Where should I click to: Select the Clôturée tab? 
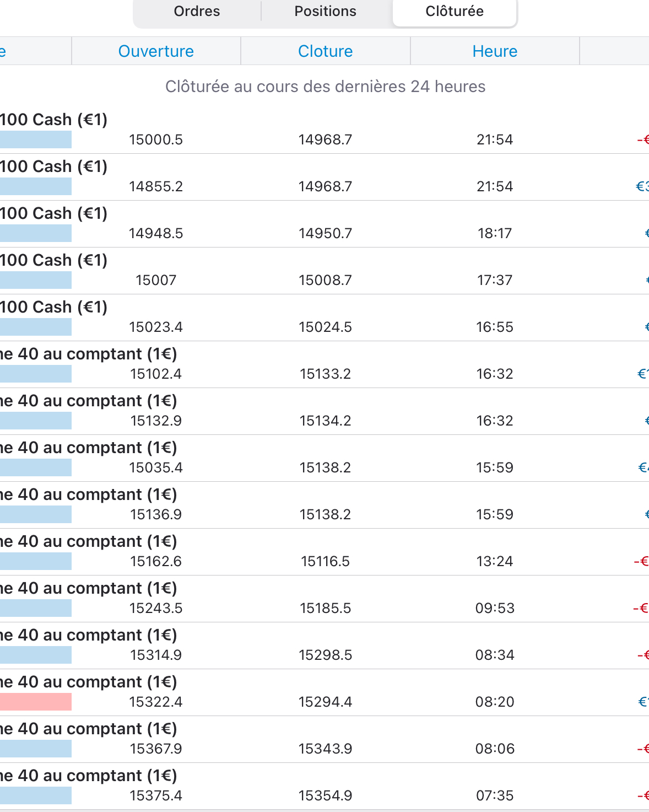click(455, 12)
